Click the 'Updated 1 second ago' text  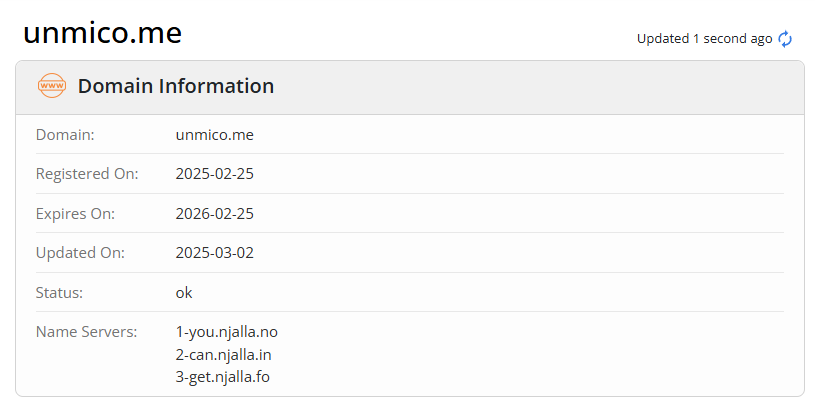point(704,39)
